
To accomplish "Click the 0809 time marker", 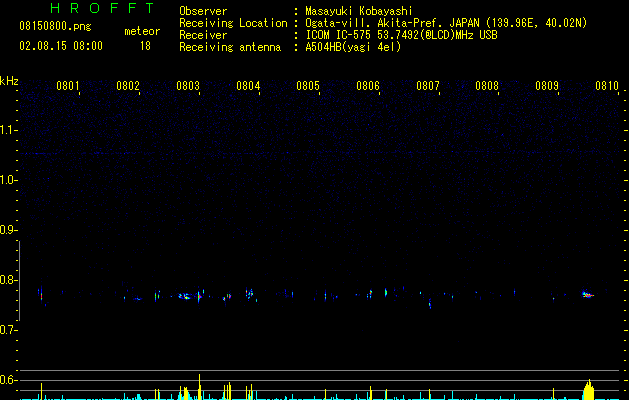I will pos(547,86).
